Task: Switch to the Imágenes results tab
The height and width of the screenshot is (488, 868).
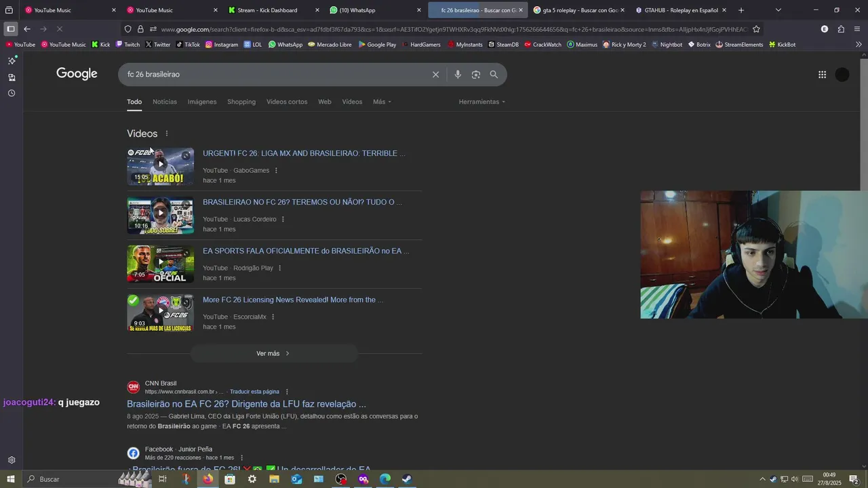Action: [202, 102]
